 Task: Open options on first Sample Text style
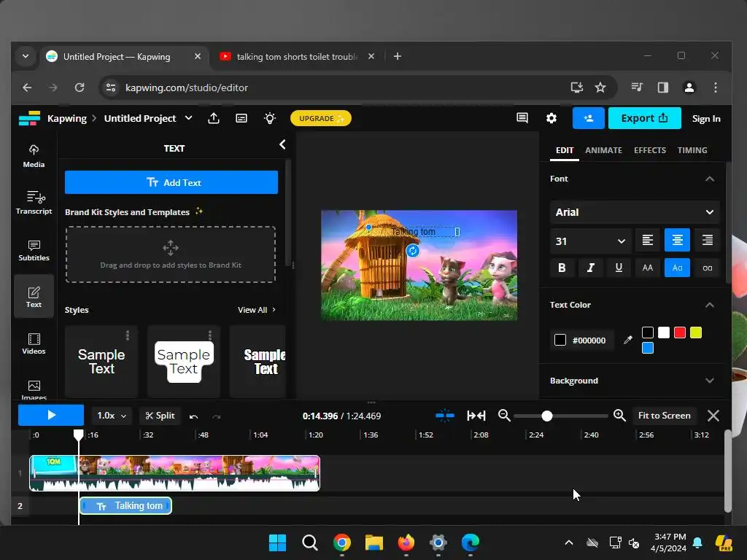point(128,335)
